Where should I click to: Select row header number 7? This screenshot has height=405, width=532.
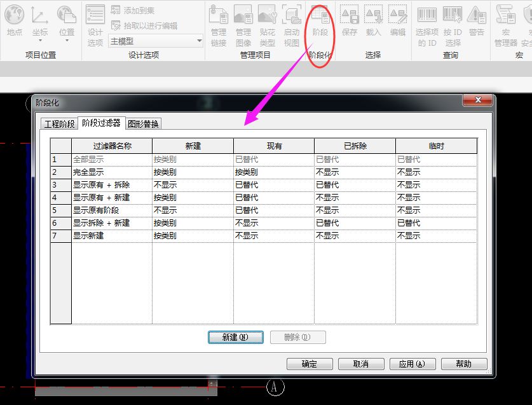[x=61, y=236]
